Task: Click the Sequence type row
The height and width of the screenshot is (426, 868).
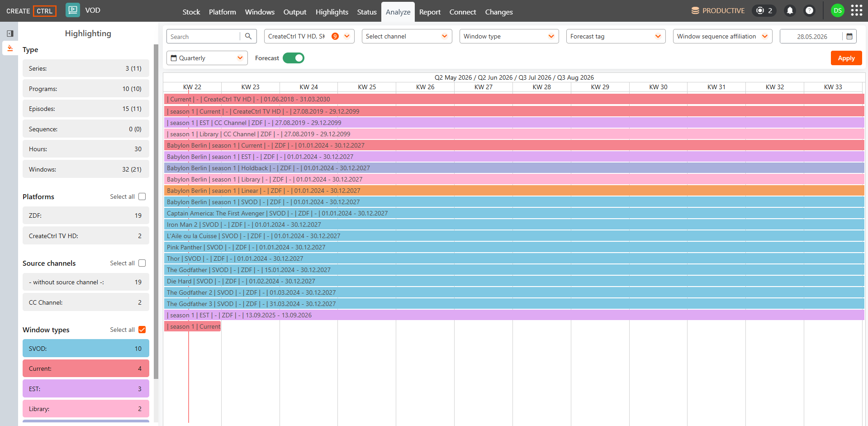Action: [x=86, y=129]
